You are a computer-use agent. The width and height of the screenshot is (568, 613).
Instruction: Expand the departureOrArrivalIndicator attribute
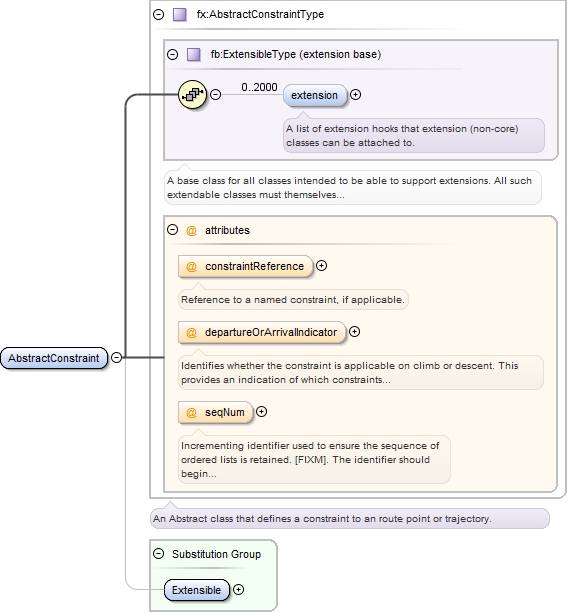354,332
